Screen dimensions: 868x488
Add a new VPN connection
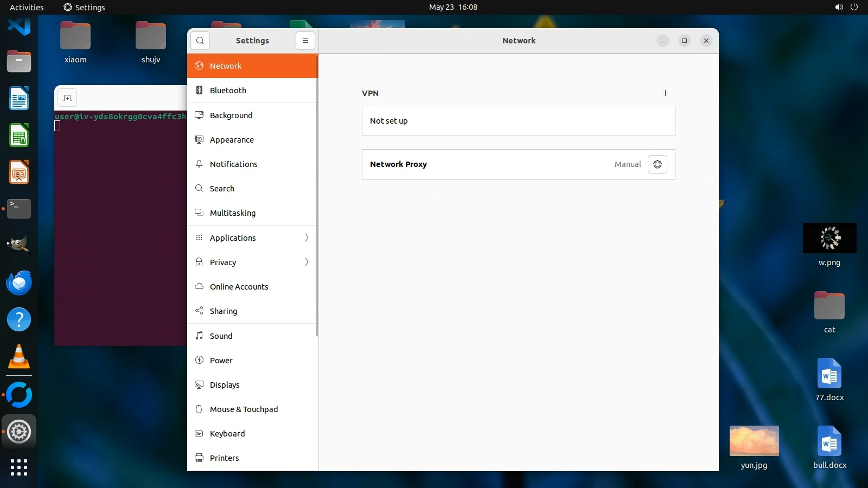665,93
